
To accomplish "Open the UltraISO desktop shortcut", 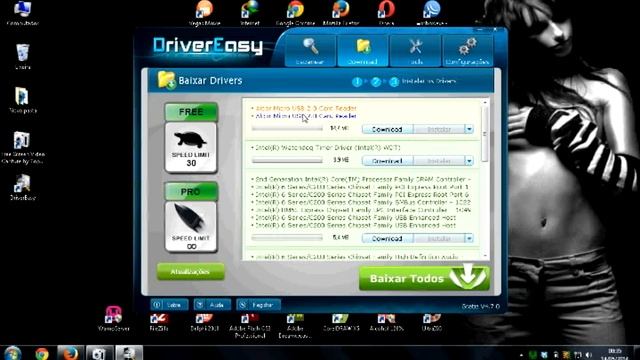I will [431, 322].
